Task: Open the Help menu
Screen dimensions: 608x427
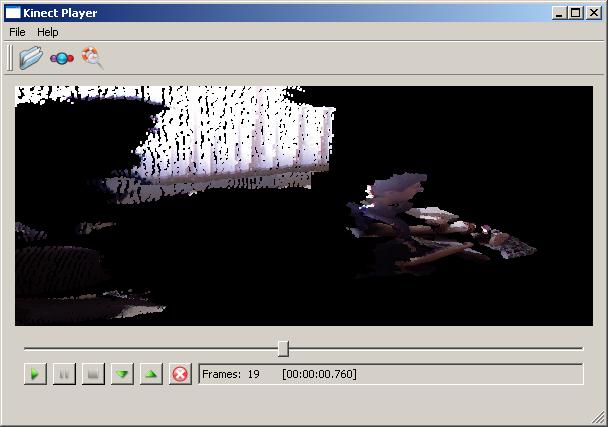Action: pos(48,32)
